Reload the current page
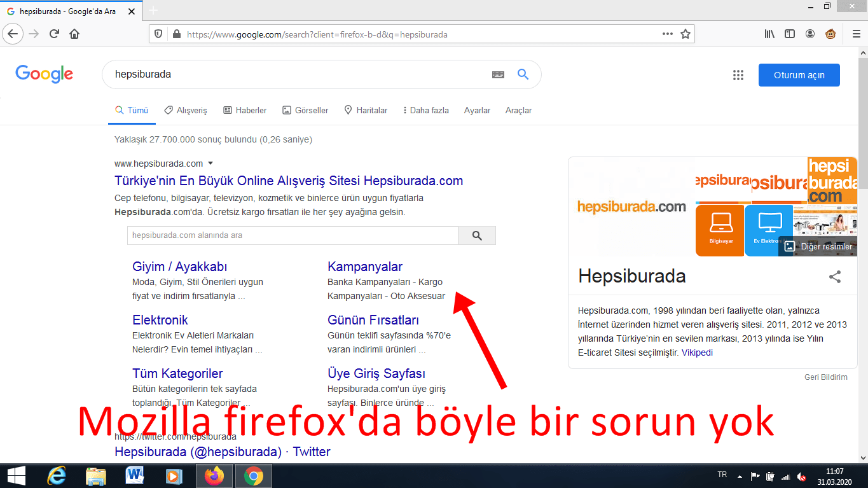Image resolution: width=868 pixels, height=488 pixels. tap(54, 34)
